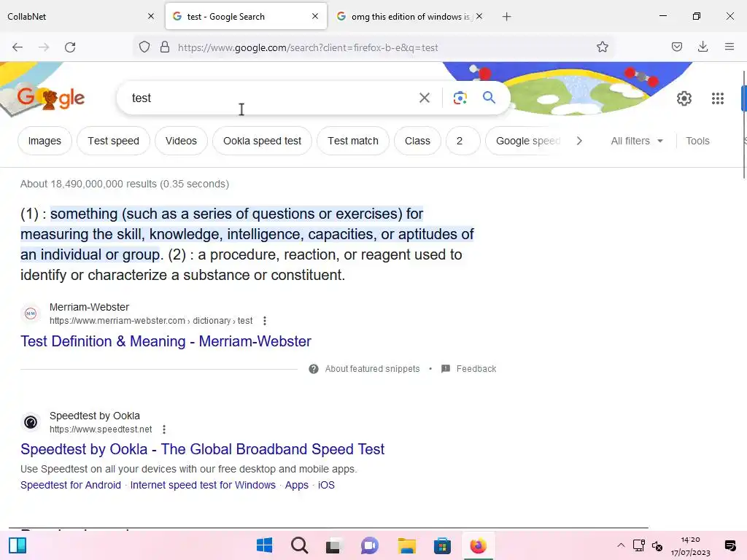Open the Tools options
This screenshot has width=747, height=560.
point(697,141)
